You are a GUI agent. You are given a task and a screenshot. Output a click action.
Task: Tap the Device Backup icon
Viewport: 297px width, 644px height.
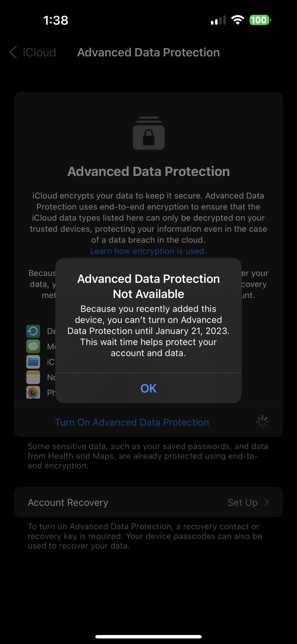tap(33, 331)
